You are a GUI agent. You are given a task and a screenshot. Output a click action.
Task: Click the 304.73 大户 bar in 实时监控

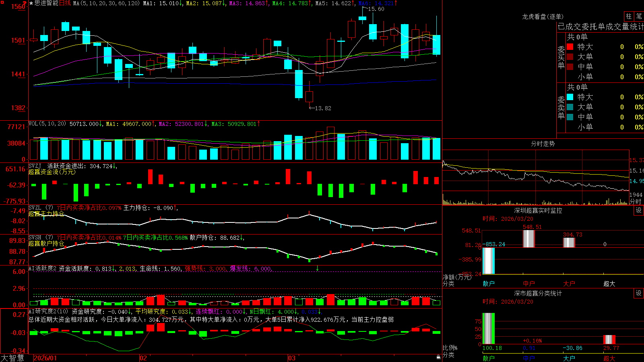(569, 243)
